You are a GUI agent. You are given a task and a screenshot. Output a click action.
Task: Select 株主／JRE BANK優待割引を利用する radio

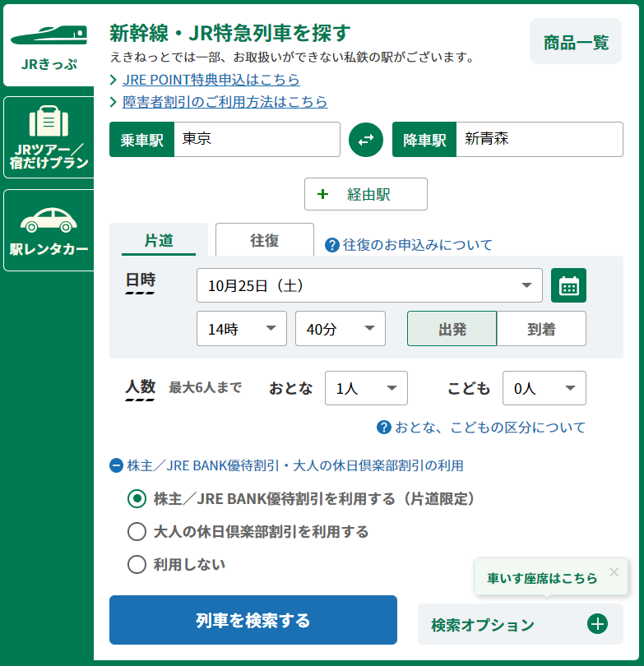pyautogui.click(x=137, y=498)
